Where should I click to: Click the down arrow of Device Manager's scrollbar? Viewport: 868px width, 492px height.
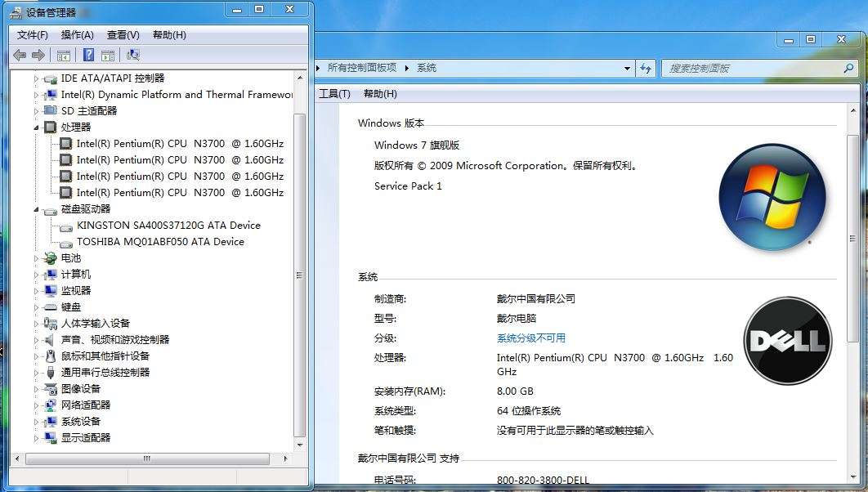(x=299, y=445)
